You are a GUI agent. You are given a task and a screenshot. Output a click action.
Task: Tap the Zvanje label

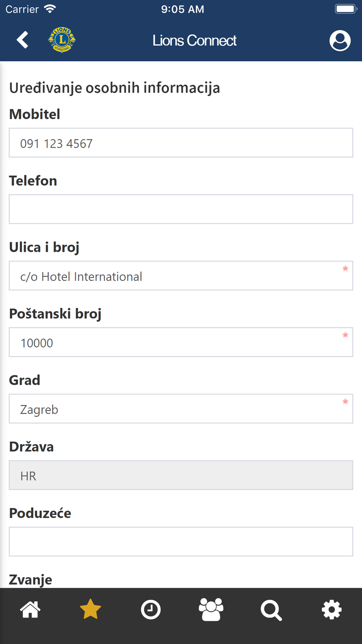[30, 580]
